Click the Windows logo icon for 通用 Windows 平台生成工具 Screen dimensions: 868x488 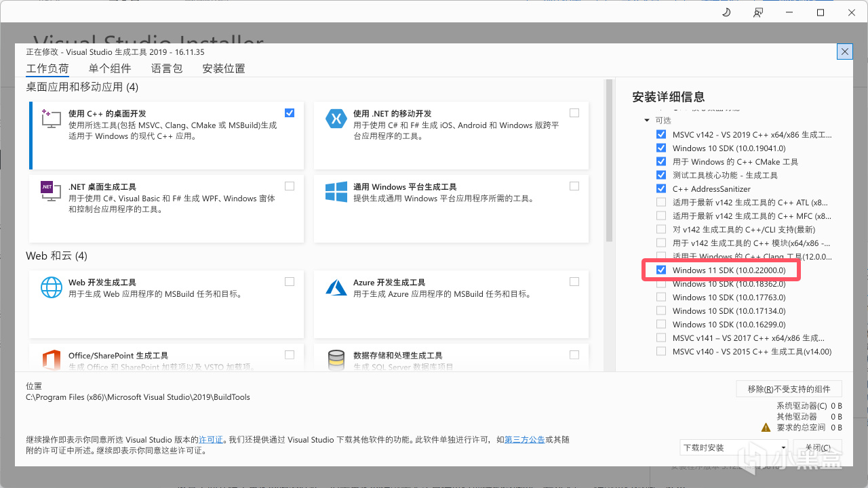pyautogui.click(x=336, y=192)
